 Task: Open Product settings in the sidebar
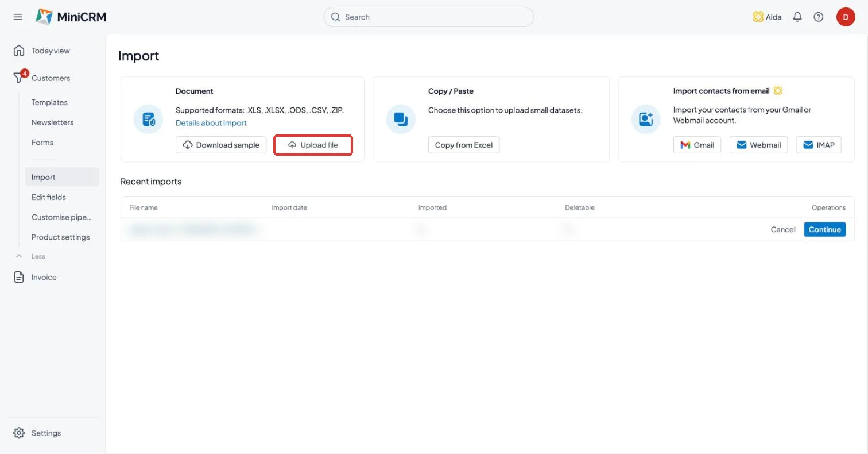[60, 237]
